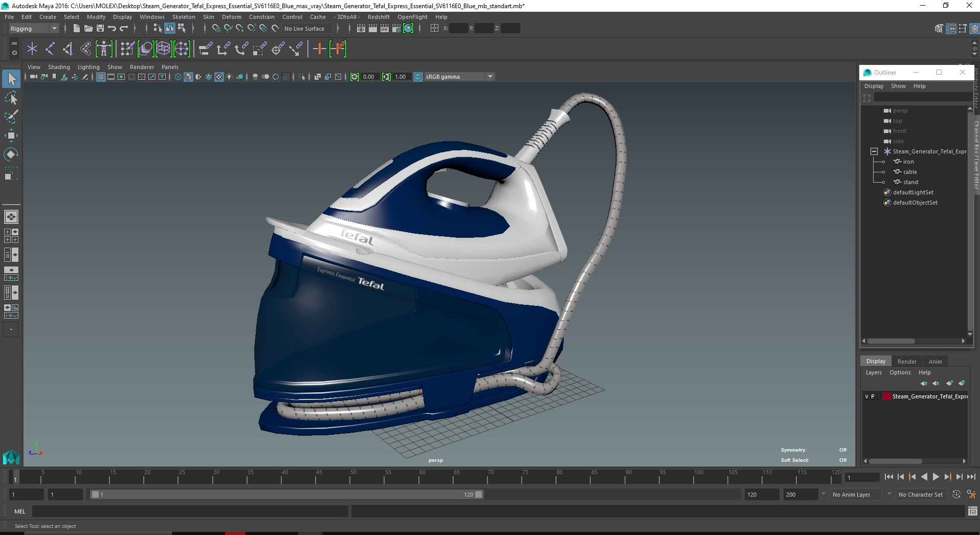Image resolution: width=980 pixels, height=535 pixels.
Task: Apply Point constraint from the shelf
Action: coord(223,49)
